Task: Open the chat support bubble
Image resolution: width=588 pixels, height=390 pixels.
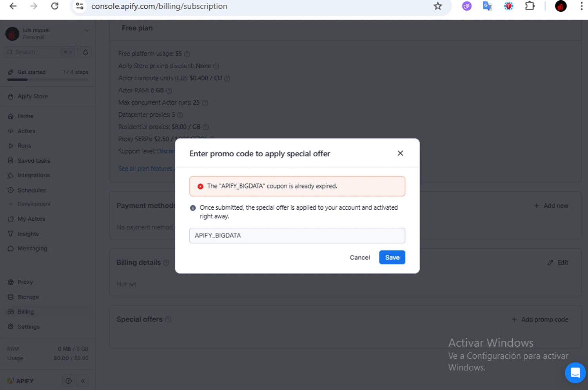Action: click(x=575, y=372)
